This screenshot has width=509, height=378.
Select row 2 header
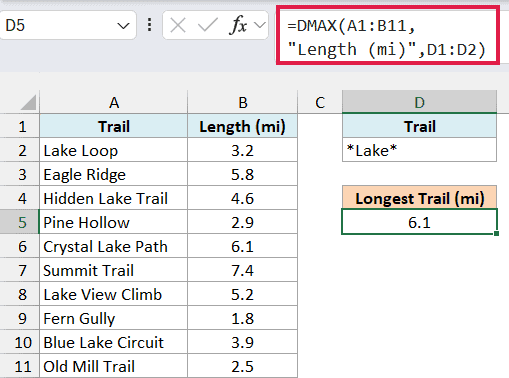pyautogui.click(x=20, y=150)
